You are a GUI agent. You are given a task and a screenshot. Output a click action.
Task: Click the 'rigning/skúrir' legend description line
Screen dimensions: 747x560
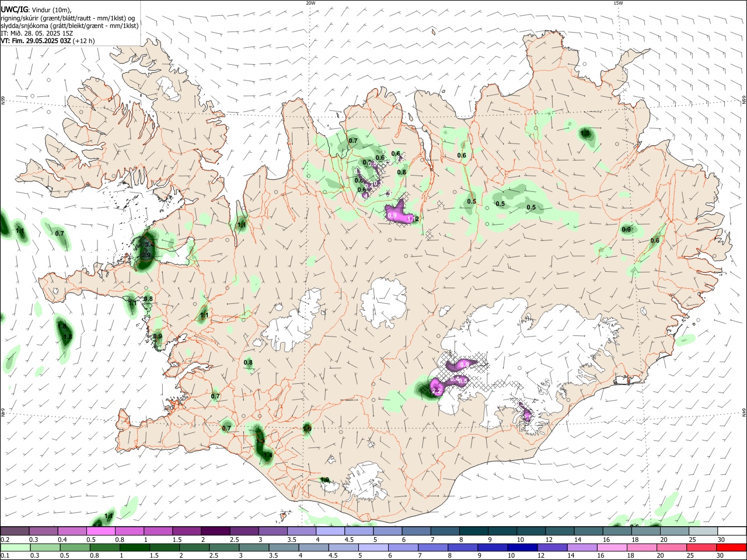coord(67,17)
